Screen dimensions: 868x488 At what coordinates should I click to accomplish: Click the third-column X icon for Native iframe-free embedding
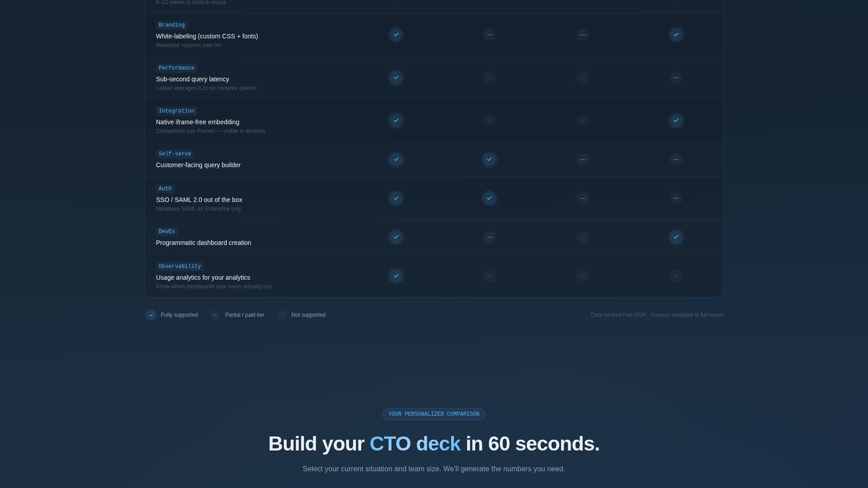click(582, 121)
